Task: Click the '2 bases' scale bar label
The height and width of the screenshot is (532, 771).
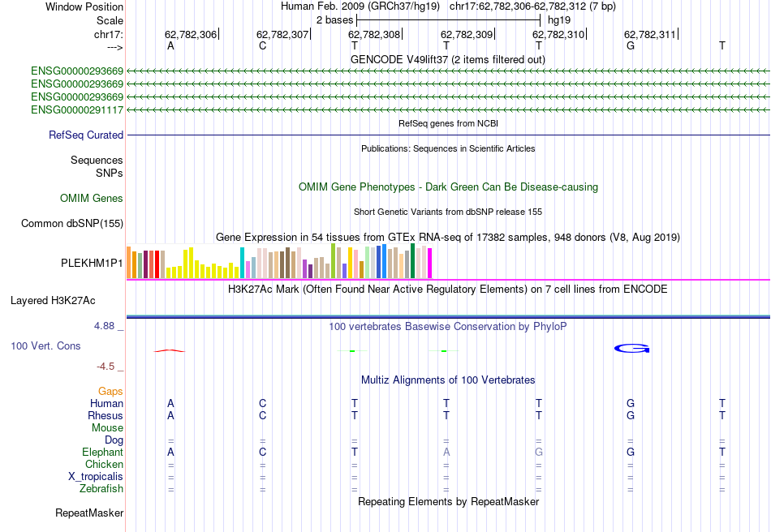Action: 334,20
